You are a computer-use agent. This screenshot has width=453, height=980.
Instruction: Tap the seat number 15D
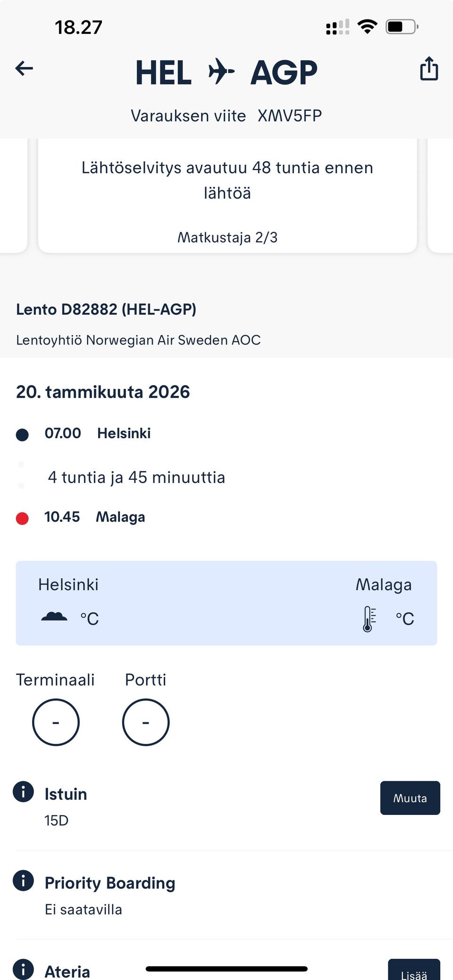pyautogui.click(x=57, y=821)
